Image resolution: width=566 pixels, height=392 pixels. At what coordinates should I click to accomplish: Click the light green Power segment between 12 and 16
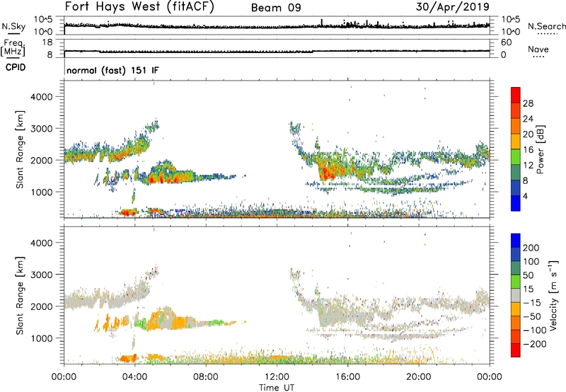[516, 157]
